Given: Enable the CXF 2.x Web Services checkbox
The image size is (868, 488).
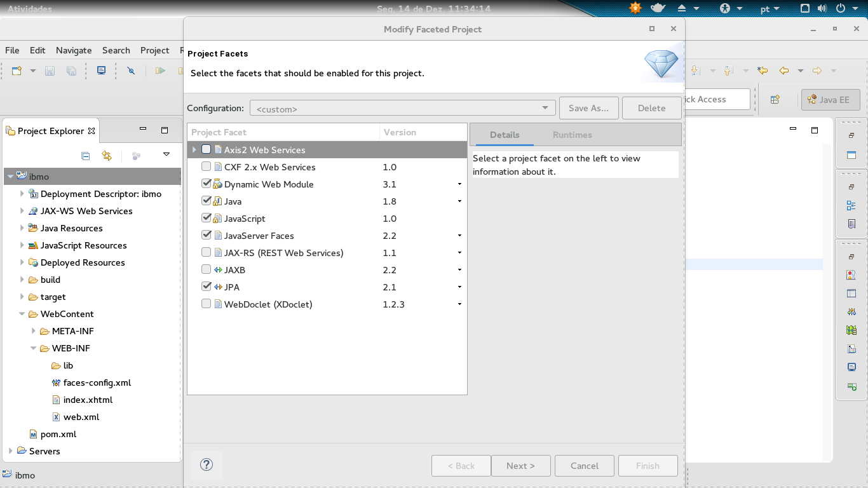Looking at the screenshot, I should point(207,167).
